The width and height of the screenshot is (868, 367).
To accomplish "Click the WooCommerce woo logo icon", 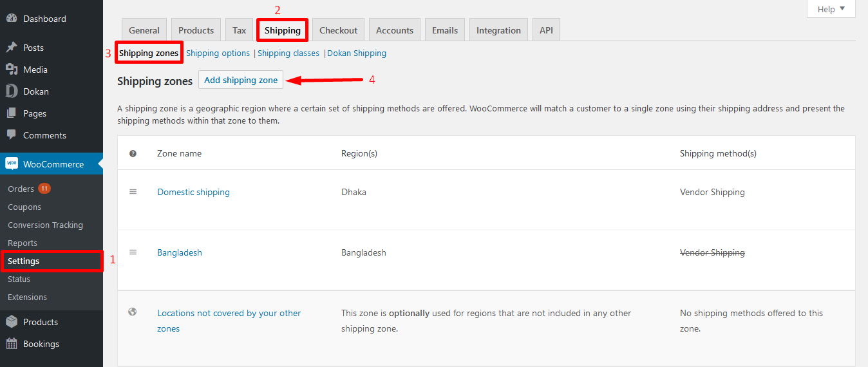I will (12, 164).
